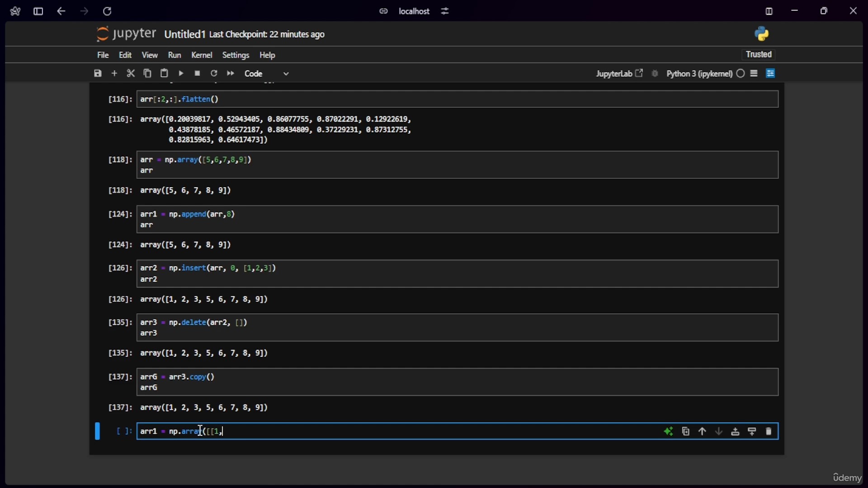The image size is (868, 488).
Task: Toggle the browser sidebar panel icon
Action: (x=38, y=11)
